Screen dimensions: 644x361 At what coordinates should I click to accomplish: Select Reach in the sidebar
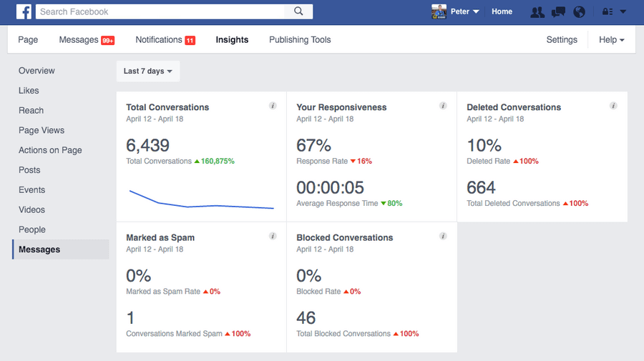pyautogui.click(x=31, y=110)
